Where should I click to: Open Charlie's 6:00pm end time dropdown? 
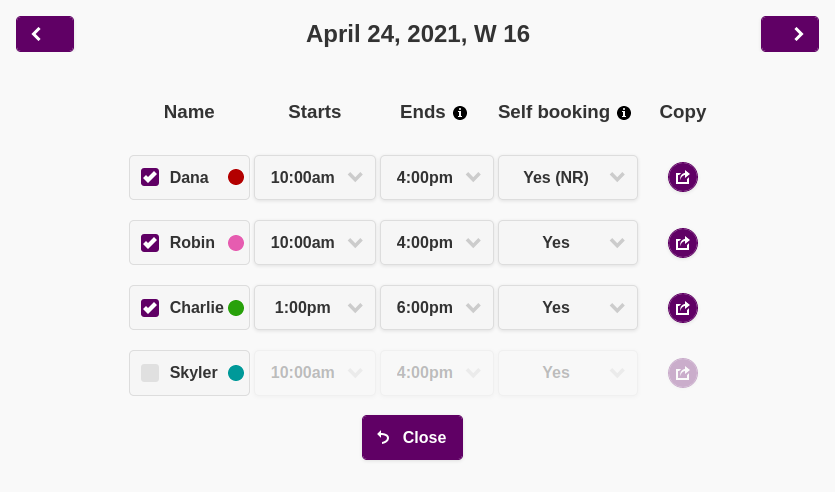click(437, 308)
